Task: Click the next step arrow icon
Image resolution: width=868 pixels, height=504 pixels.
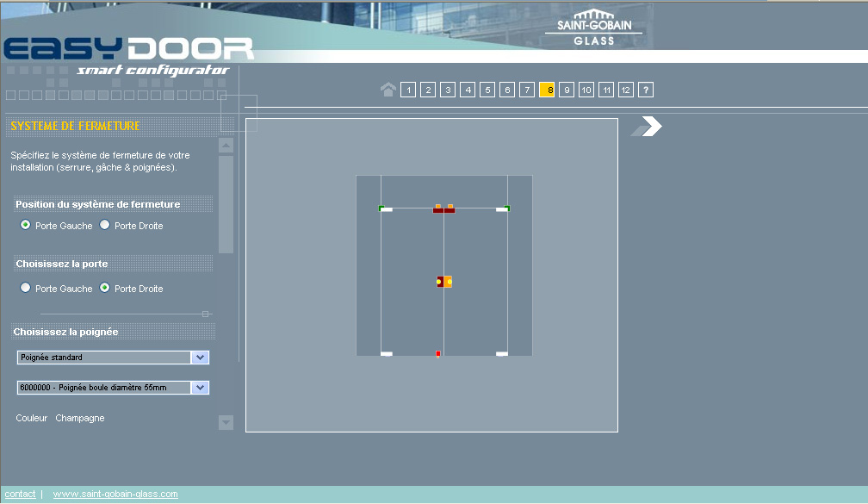Action: tap(648, 127)
